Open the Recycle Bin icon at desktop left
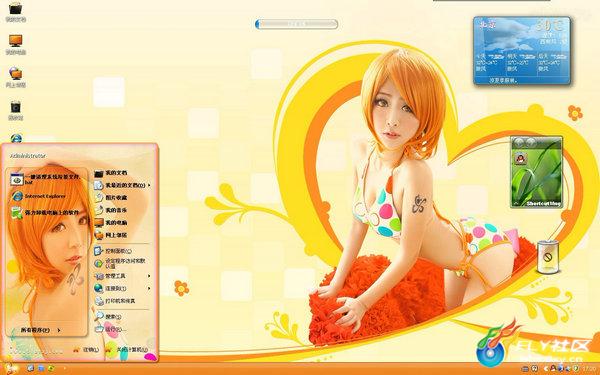The height and width of the screenshot is (375, 600). 15,110
